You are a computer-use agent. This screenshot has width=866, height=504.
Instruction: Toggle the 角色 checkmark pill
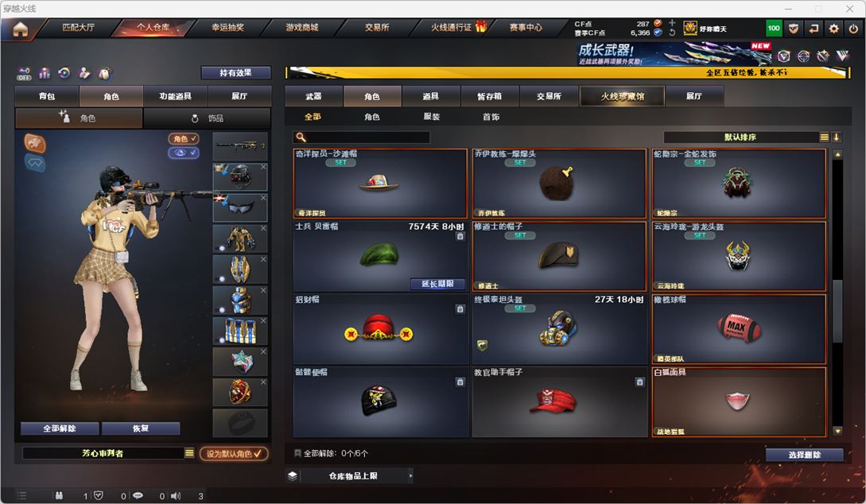pyautogui.click(x=184, y=138)
